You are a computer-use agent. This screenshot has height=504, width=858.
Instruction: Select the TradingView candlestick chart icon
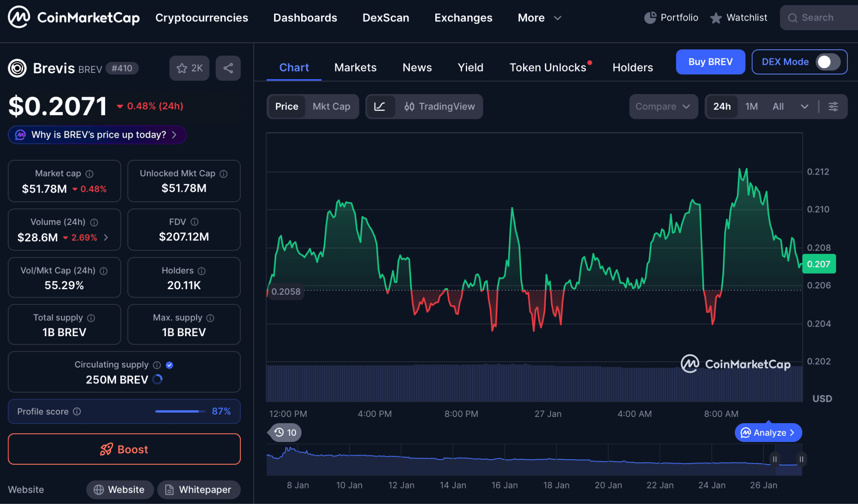click(410, 106)
